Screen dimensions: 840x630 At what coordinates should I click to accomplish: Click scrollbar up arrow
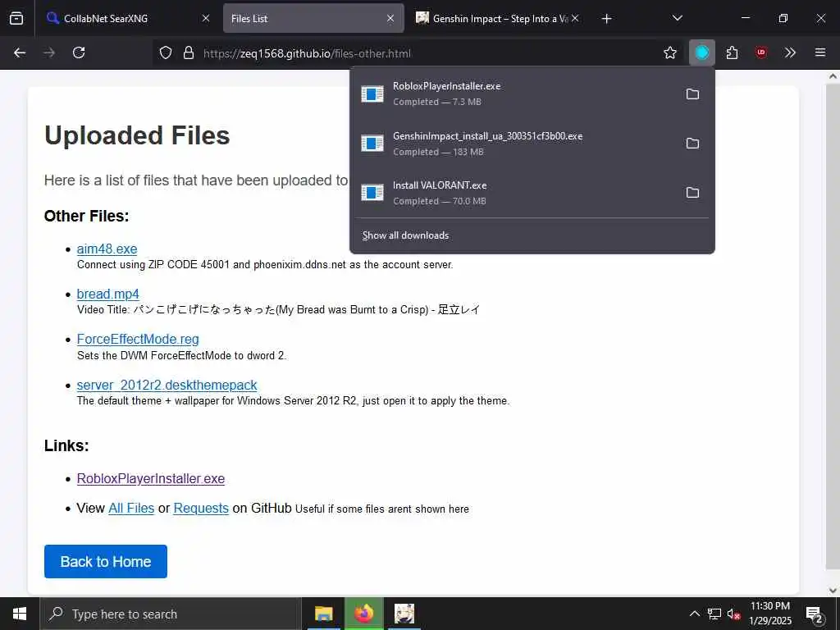click(x=833, y=76)
